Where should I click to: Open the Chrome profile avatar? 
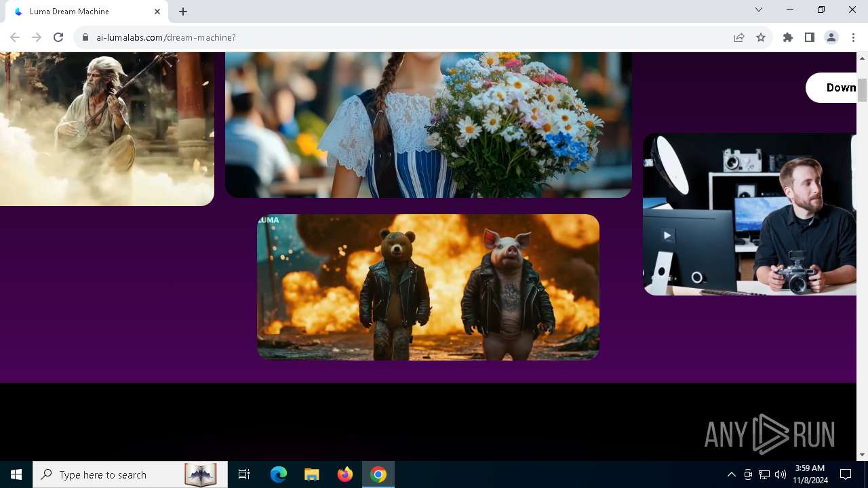coord(831,37)
